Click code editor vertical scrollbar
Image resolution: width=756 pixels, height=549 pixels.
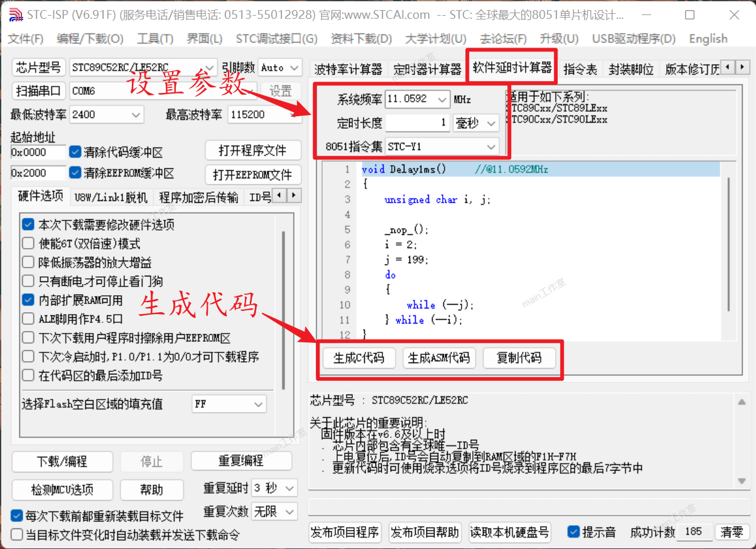[728, 244]
